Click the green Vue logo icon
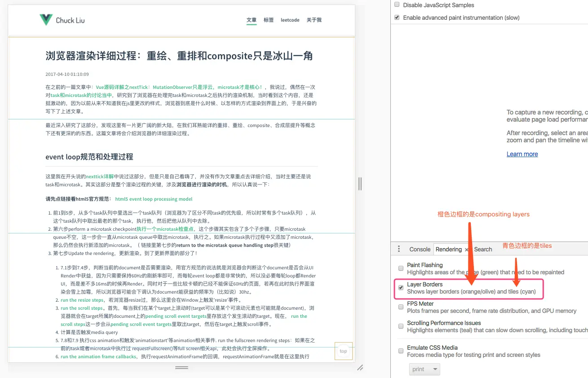 (x=46, y=20)
